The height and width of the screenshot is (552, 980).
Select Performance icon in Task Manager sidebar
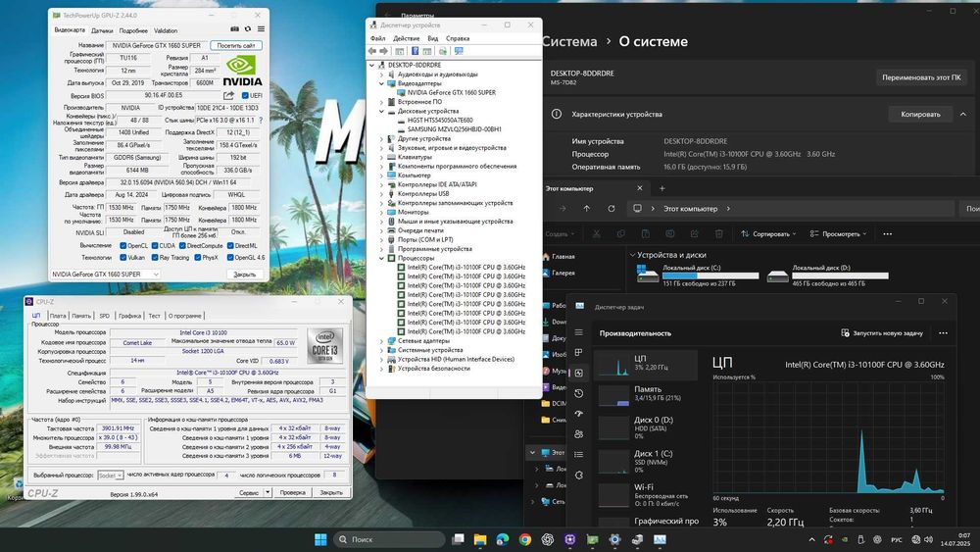coord(579,373)
